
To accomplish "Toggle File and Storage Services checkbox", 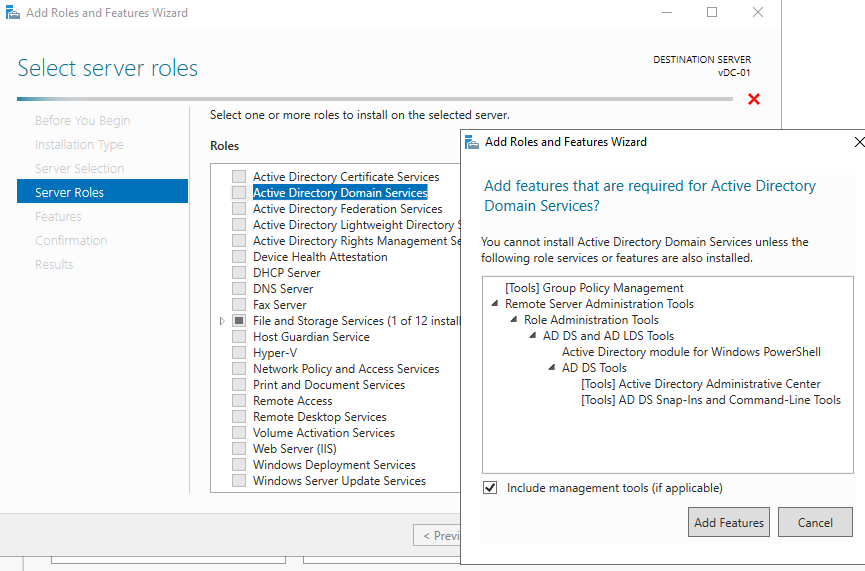I will point(239,321).
